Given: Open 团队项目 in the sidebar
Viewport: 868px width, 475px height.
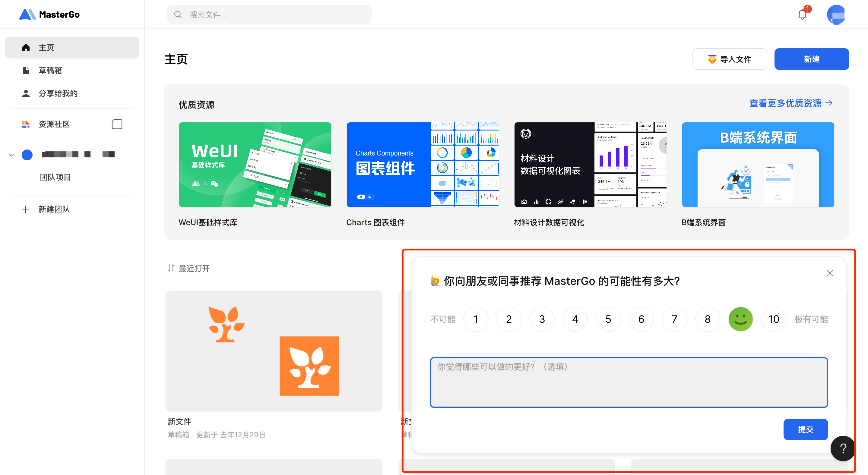Looking at the screenshot, I should tap(55, 177).
